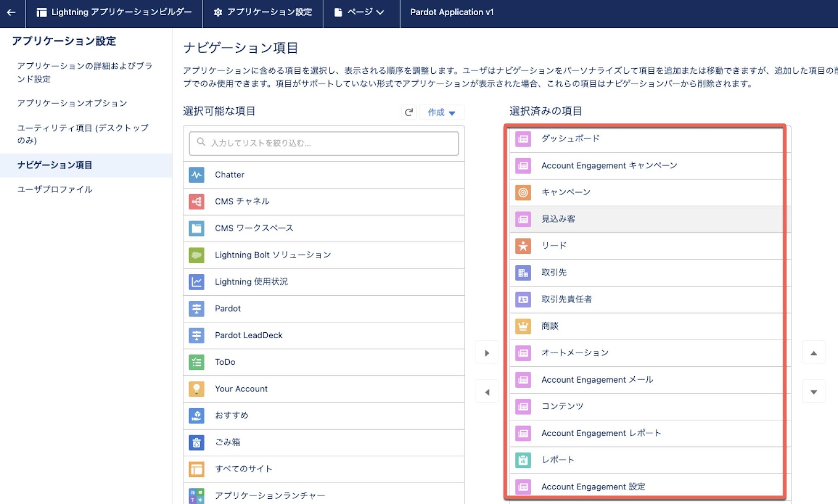Select ユーティリティ項目 (デスクトップのみ) in sidebar
Image resolution: width=838 pixels, height=504 pixels.
pos(85,134)
